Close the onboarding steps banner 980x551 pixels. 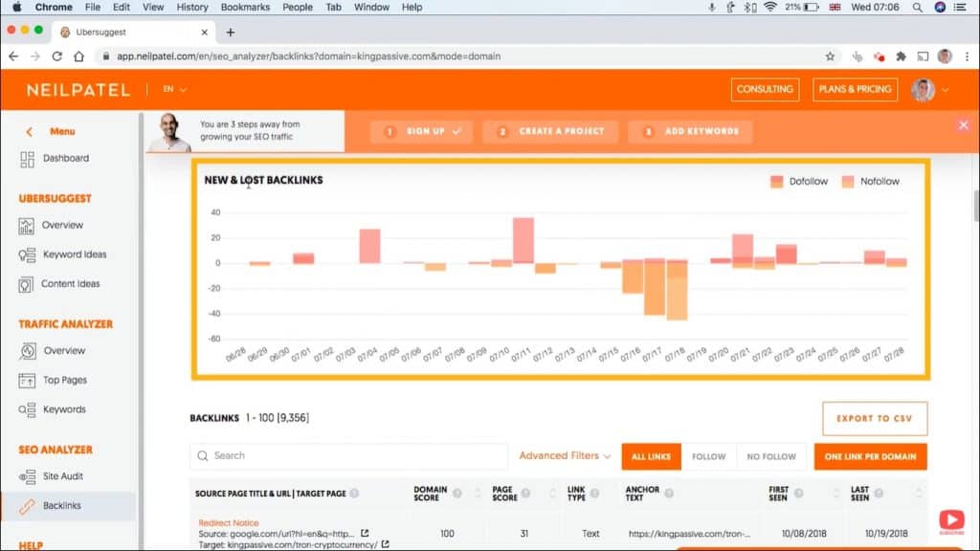pyautogui.click(x=963, y=125)
